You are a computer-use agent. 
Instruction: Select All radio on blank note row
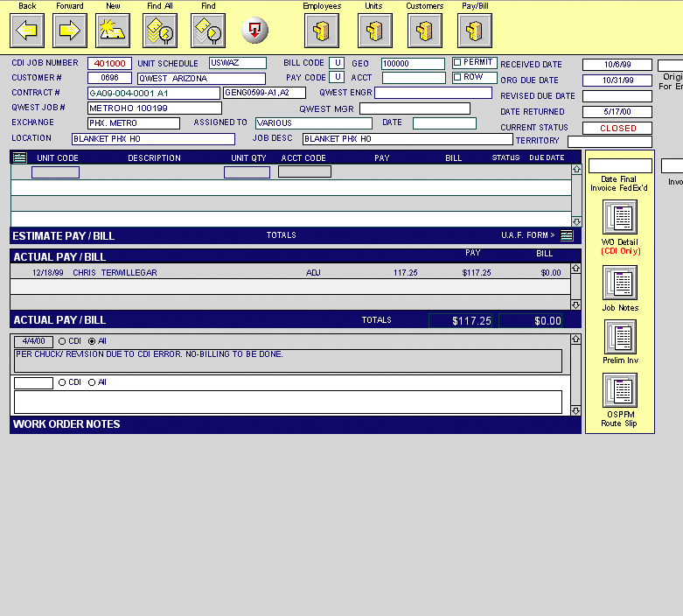point(92,382)
